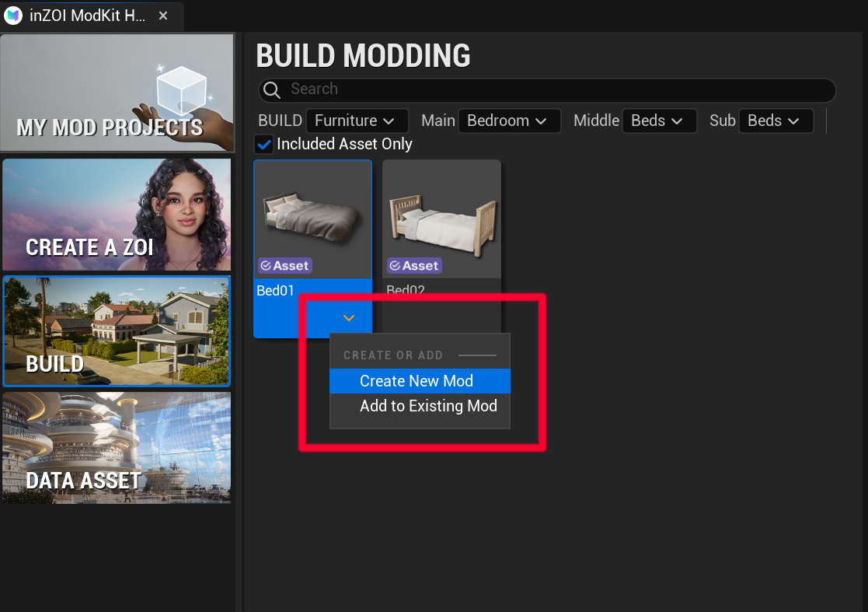Click the inZOI ModKit tab icon
The height and width of the screenshot is (612, 868).
tap(13, 16)
